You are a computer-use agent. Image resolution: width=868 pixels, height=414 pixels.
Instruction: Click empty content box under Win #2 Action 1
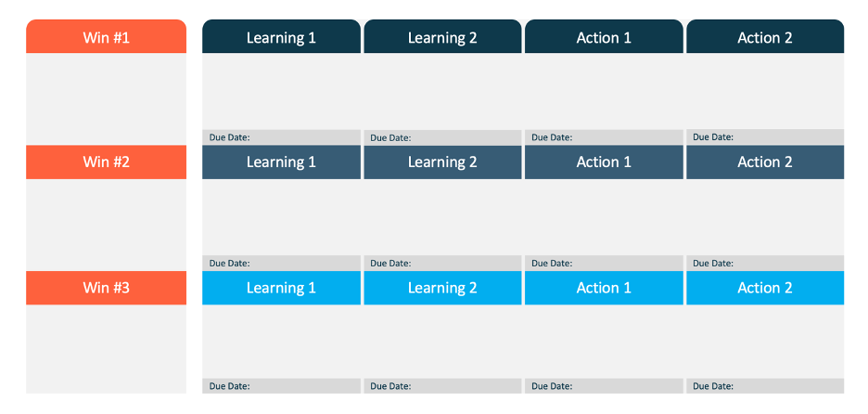tap(604, 217)
